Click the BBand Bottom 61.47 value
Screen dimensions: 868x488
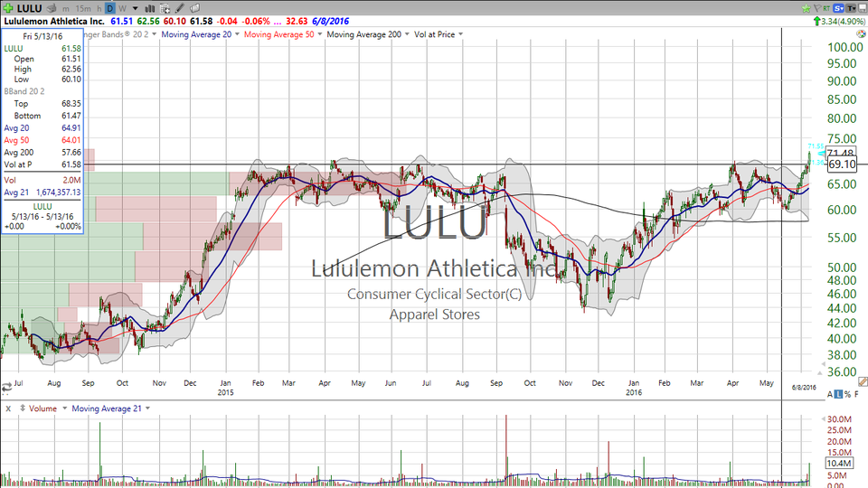click(71, 116)
